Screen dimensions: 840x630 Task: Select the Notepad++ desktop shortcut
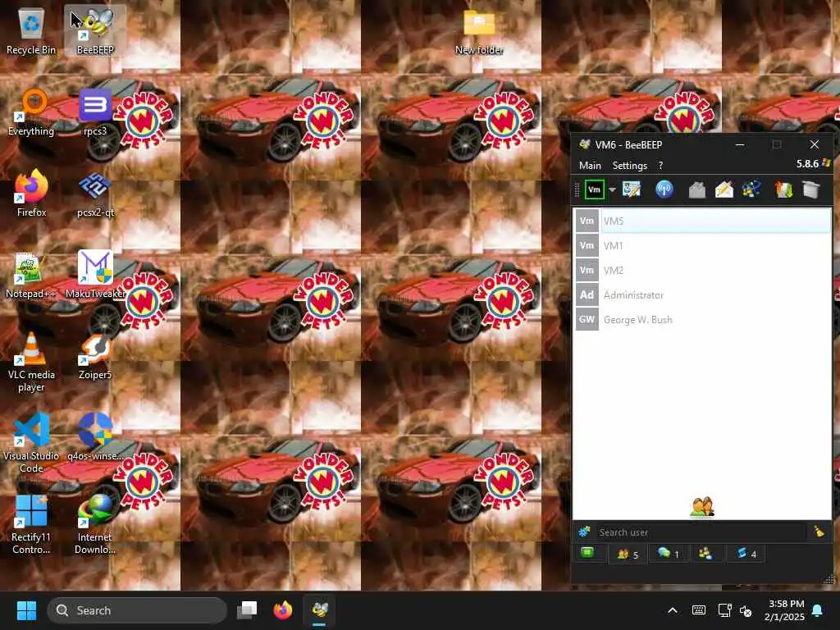(31, 276)
